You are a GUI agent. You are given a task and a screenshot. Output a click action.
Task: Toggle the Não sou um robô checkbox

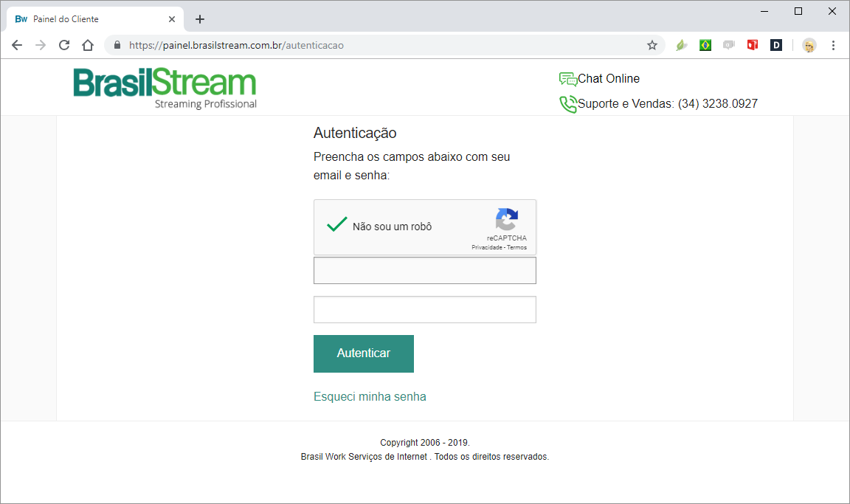pos(336,224)
